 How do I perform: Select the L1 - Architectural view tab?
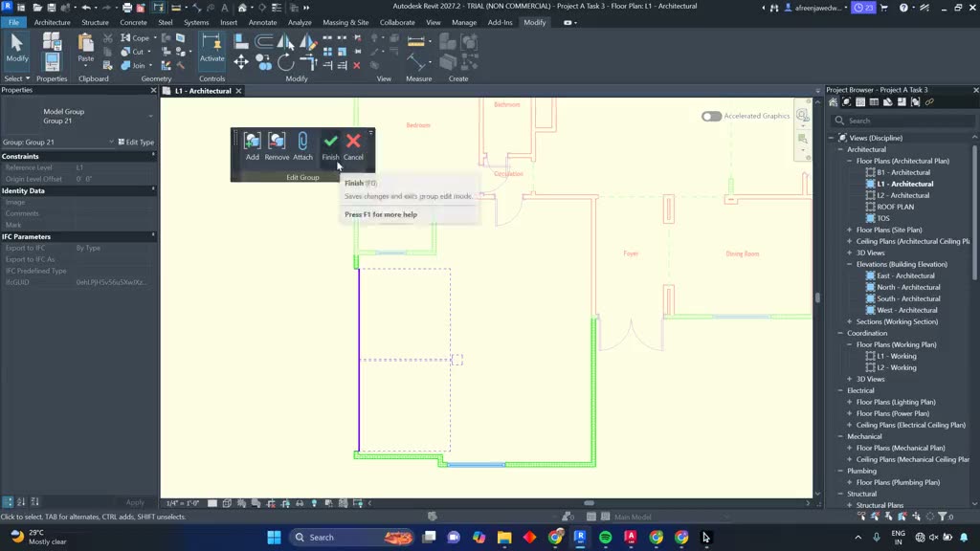point(203,91)
